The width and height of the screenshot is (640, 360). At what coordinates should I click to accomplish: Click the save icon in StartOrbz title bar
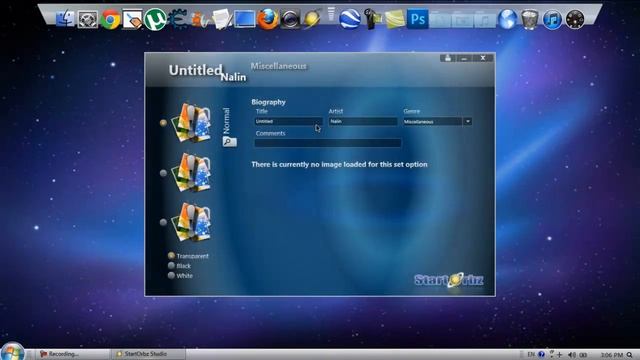pyautogui.click(x=448, y=58)
